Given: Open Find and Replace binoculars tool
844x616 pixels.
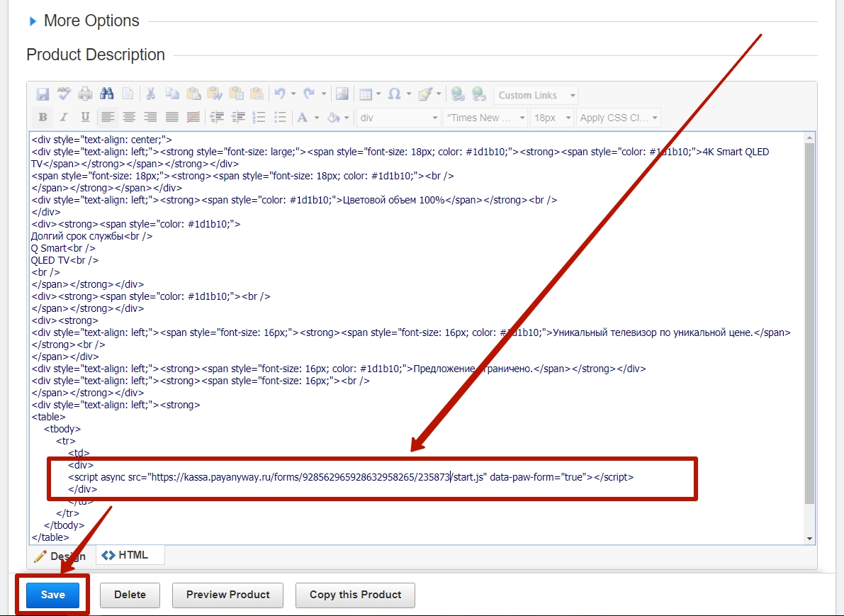Looking at the screenshot, I should [x=106, y=94].
